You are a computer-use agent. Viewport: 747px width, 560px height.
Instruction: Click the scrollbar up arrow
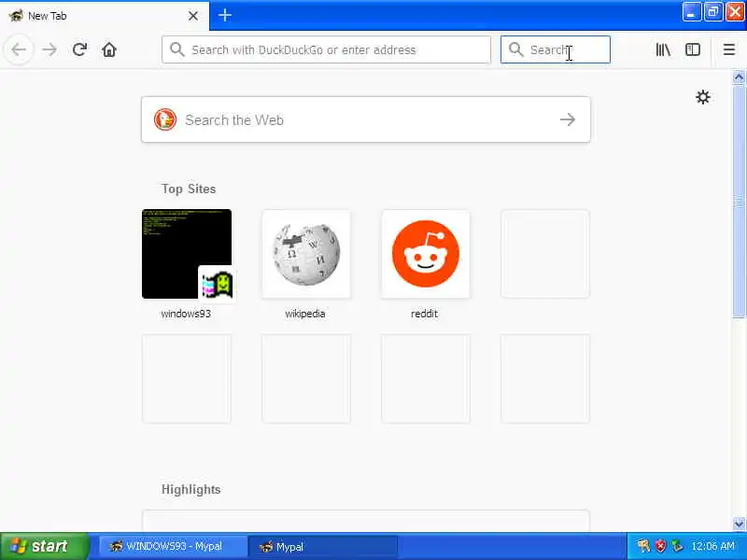click(x=739, y=77)
